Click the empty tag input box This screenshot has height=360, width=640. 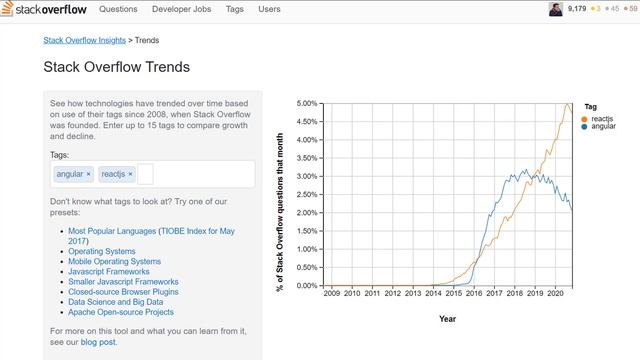146,174
